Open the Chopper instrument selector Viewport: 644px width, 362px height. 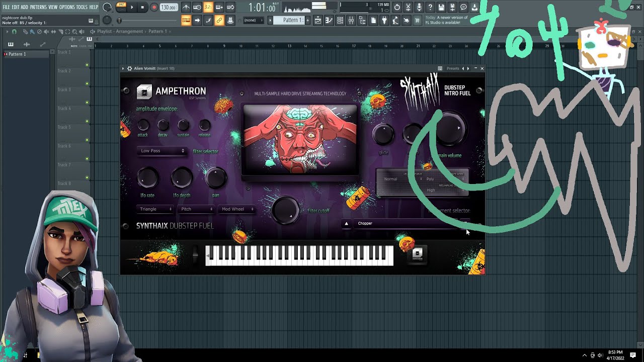click(x=406, y=223)
